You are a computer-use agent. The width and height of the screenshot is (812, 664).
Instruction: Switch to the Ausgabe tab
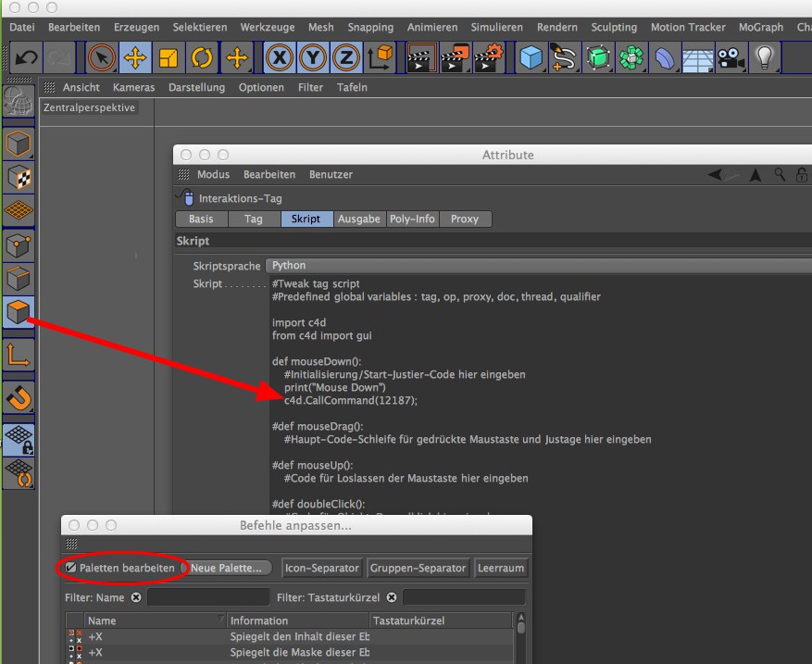pos(358,219)
